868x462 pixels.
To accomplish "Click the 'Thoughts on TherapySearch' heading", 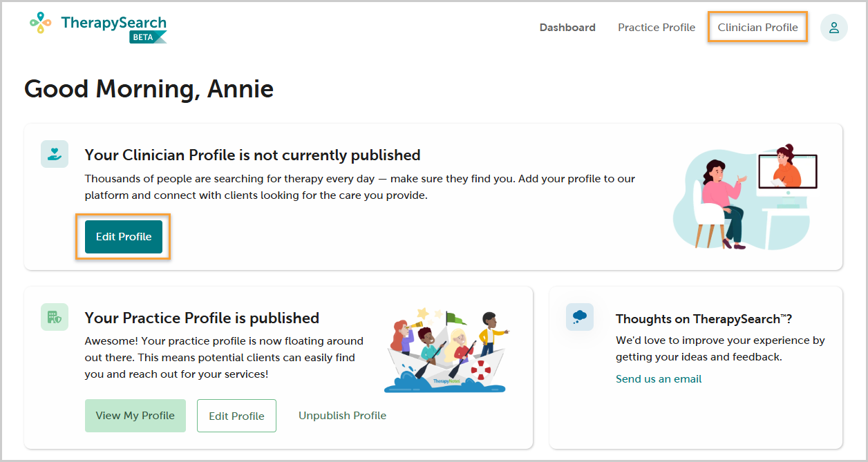I will pyautogui.click(x=704, y=318).
